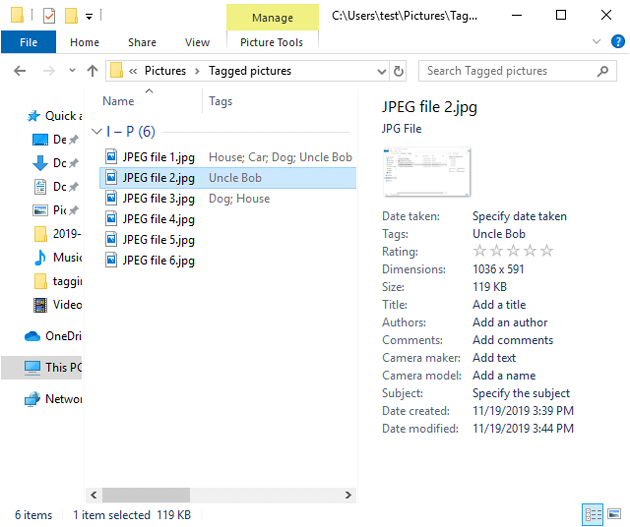Click Tagged pictures in the breadcrumb
This screenshot has width=630, height=527.
[250, 71]
